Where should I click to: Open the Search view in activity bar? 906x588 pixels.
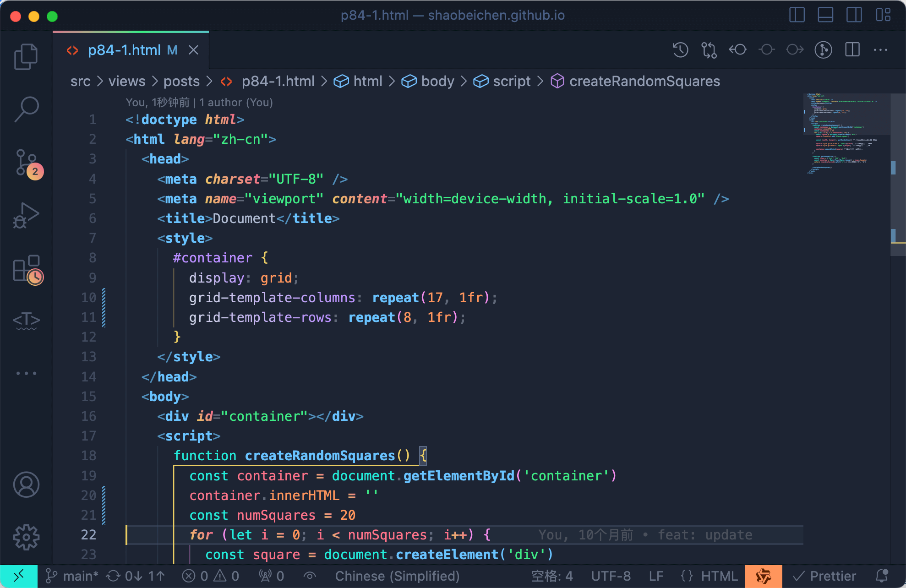point(26,109)
